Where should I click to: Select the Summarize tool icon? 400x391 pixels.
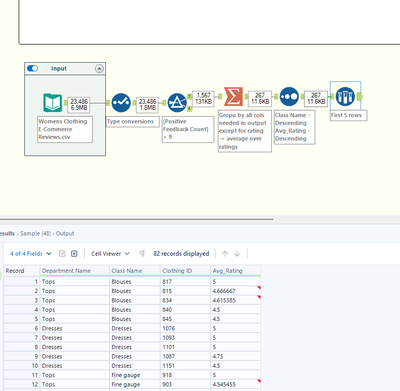coord(233,96)
